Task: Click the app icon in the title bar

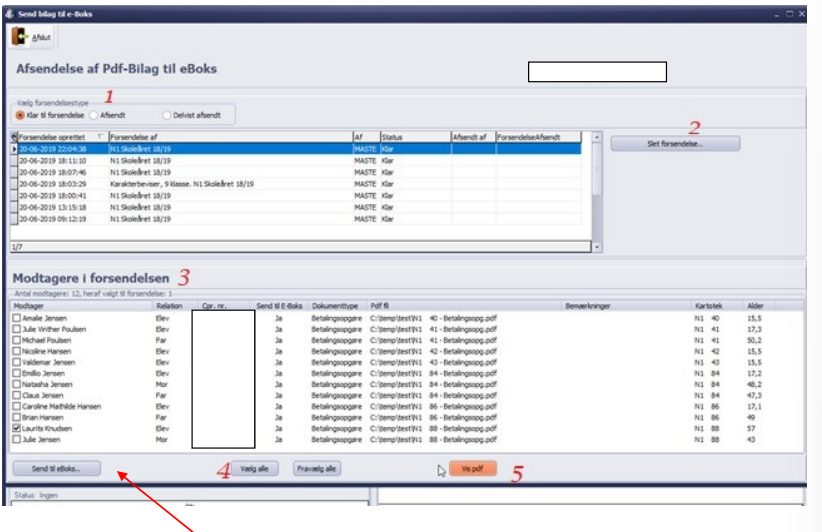Action: click(9, 12)
